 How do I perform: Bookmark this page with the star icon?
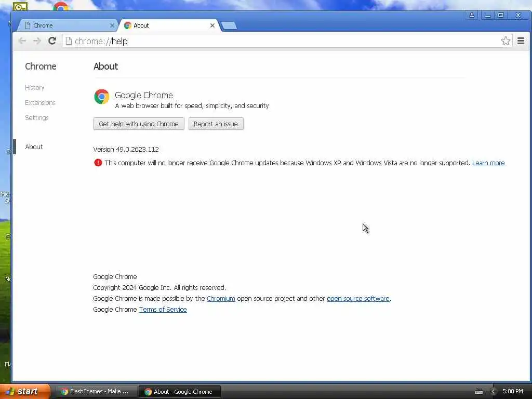[x=506, y=41]
